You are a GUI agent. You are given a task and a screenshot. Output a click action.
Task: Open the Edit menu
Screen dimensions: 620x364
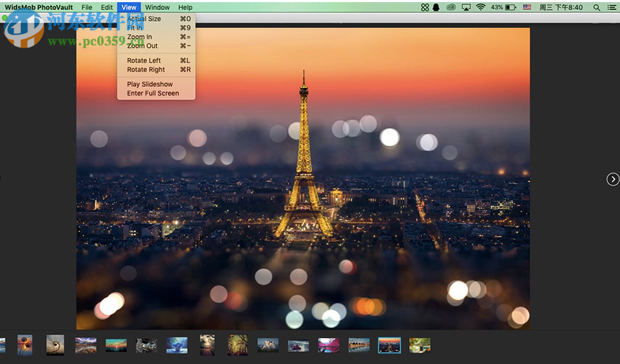coord(107,7)
